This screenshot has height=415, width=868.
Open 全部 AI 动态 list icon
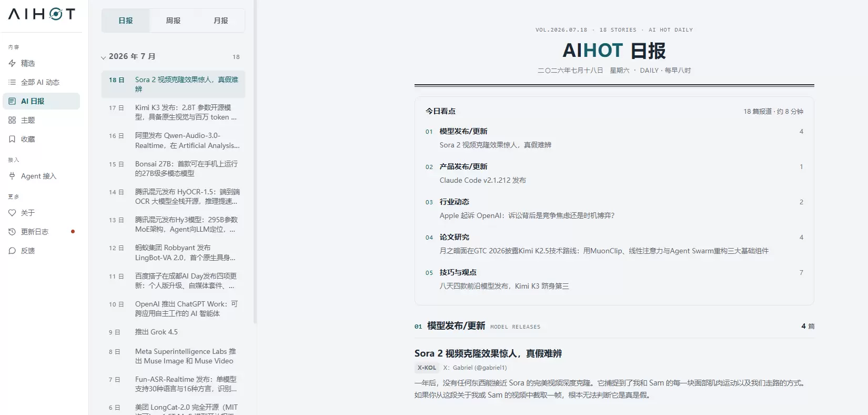tap(12, 82)
